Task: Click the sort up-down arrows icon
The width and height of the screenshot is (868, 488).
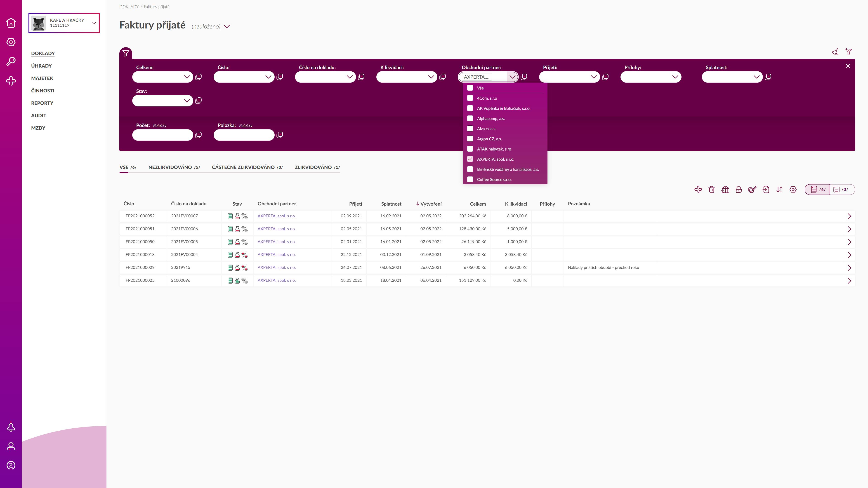Action: click(779, 190)
